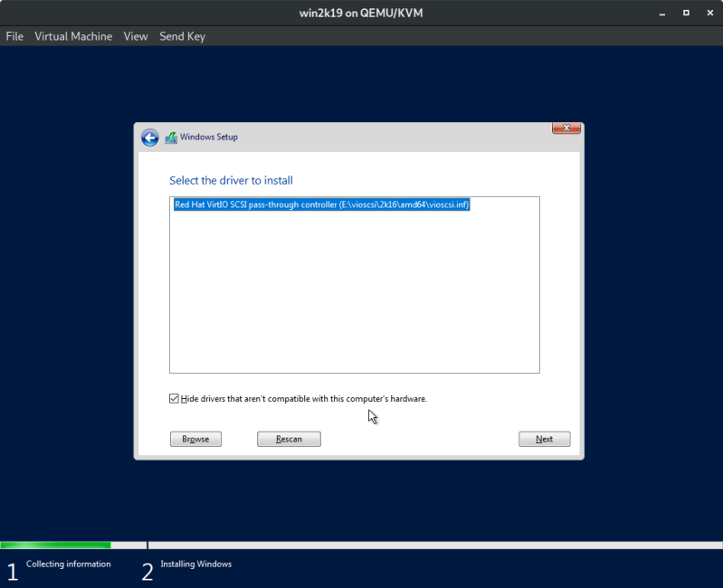Maximize the QEMU/KVM window
Viewport: 723px width, 588px height.
click(686, 13)
